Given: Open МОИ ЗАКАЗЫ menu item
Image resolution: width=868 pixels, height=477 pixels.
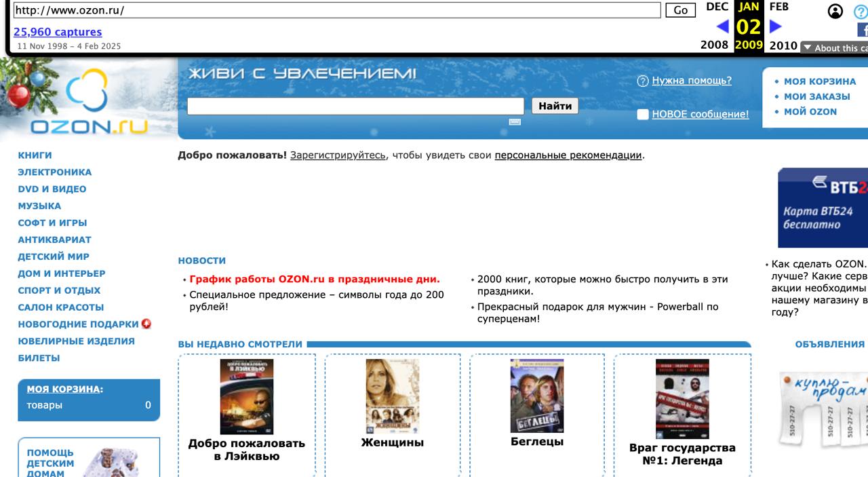Looking at the screenshot, I should point(817,96).
